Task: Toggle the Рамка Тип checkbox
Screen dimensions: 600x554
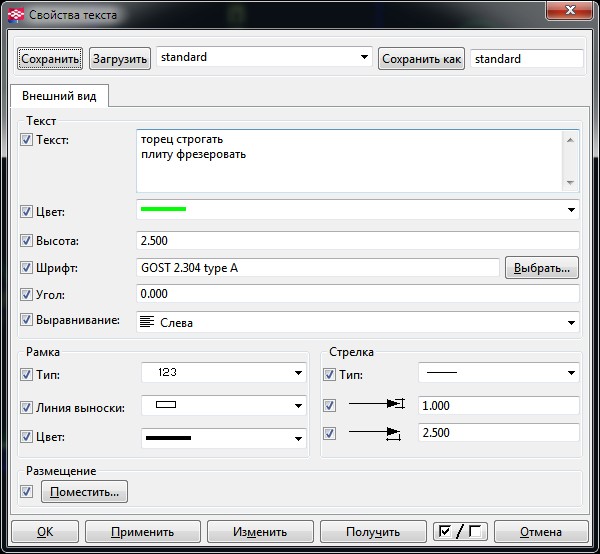Action: 26,374
